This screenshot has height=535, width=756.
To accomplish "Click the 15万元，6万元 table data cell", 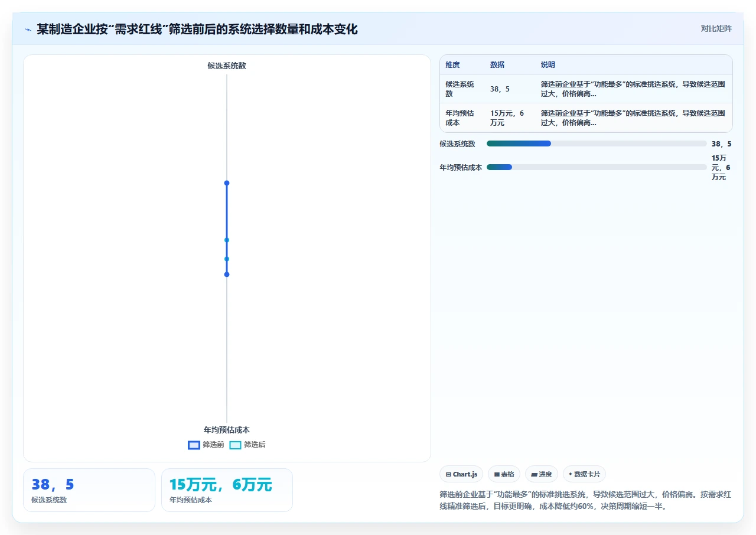I will 510,118.
